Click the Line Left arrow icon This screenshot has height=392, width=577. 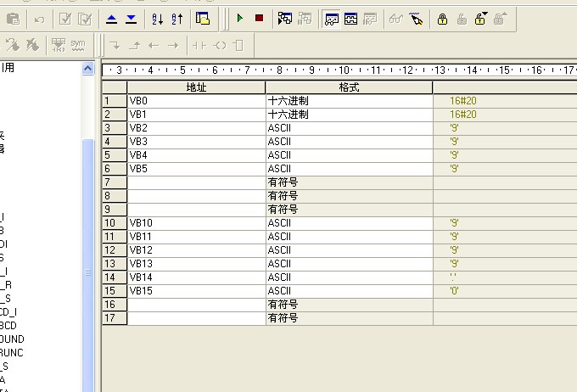point(154,46)
